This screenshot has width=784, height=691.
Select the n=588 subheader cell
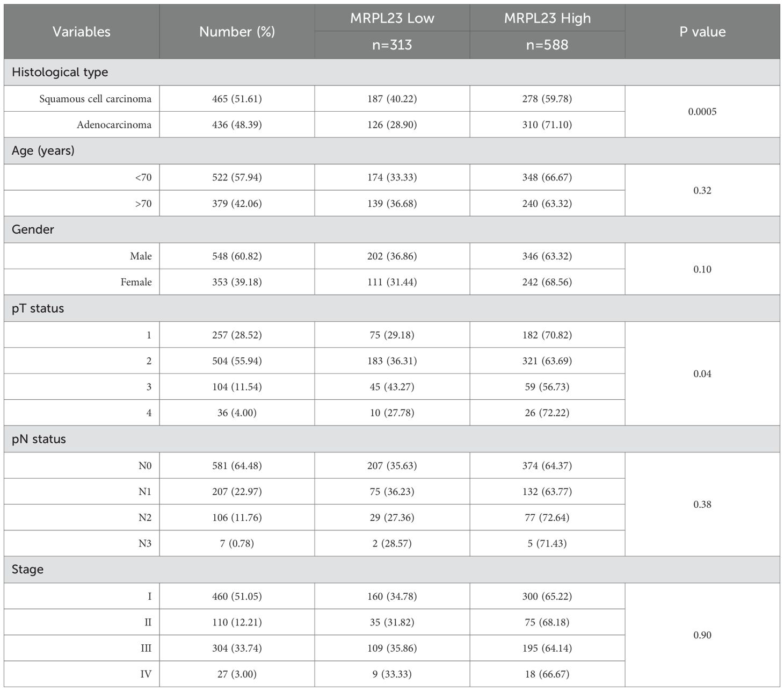(547, 45)
